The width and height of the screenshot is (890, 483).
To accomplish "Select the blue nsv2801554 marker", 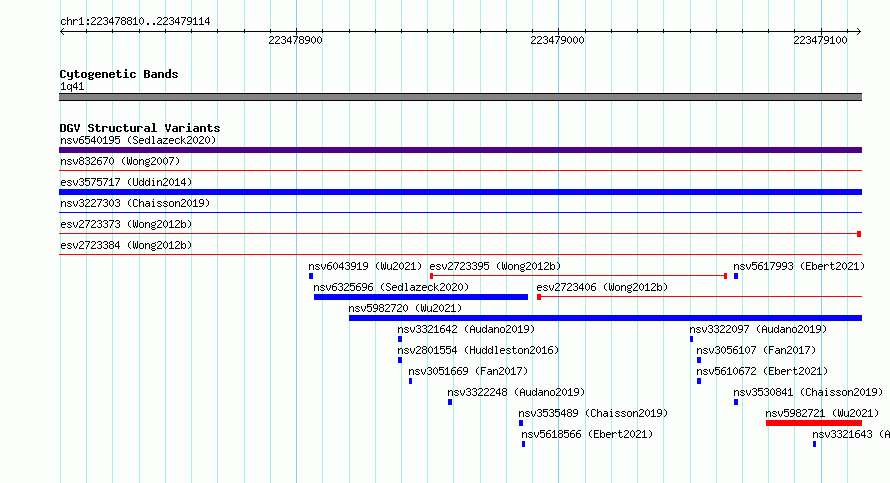I will [x=400, y=360].
